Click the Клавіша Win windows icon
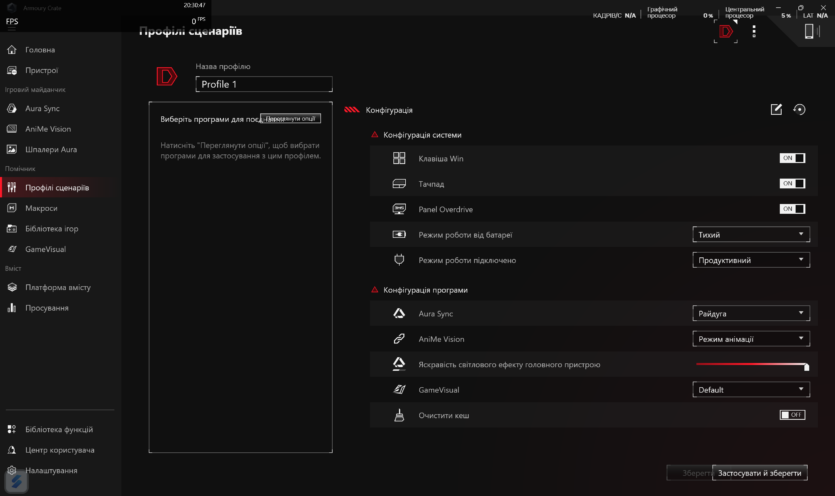The width and height of the screenshot is (835, 496). click(399, 158)
